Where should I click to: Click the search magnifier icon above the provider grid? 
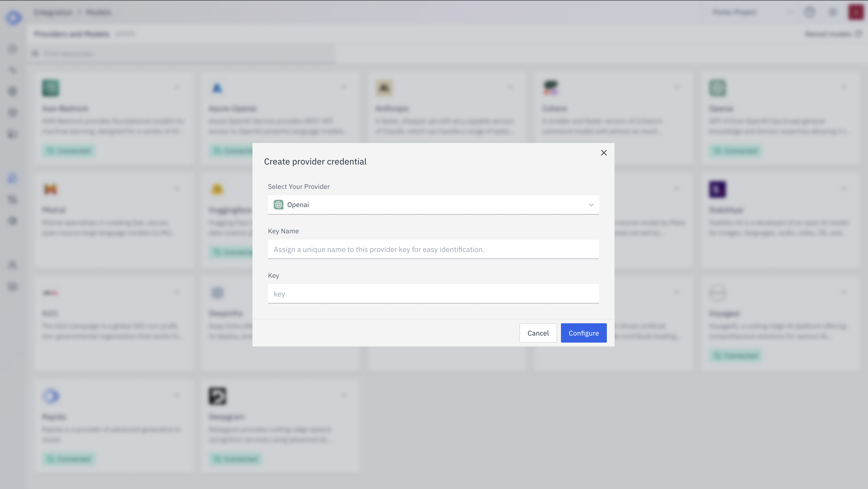35,54
